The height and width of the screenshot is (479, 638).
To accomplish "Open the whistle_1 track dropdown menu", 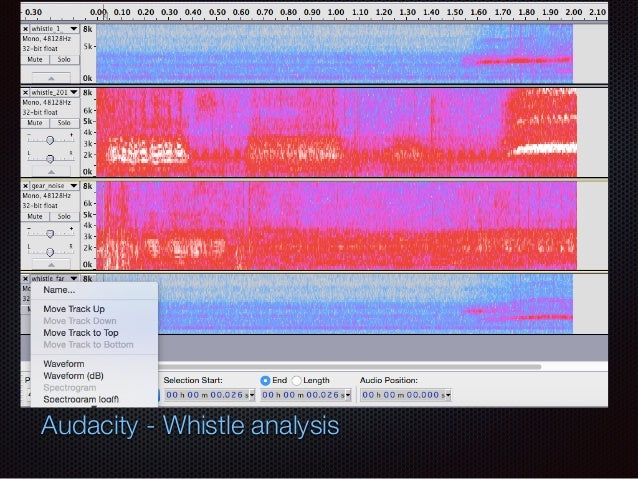I will click(x=74, y=29).
